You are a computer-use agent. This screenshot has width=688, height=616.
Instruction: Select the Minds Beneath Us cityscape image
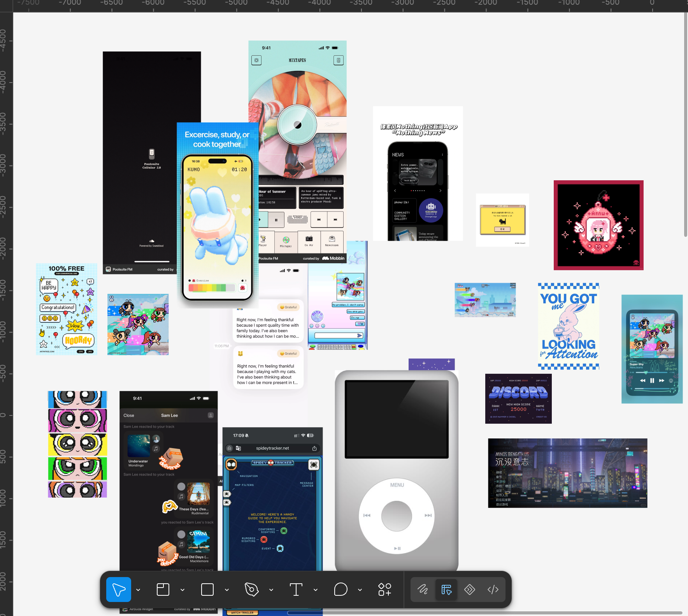568,473
